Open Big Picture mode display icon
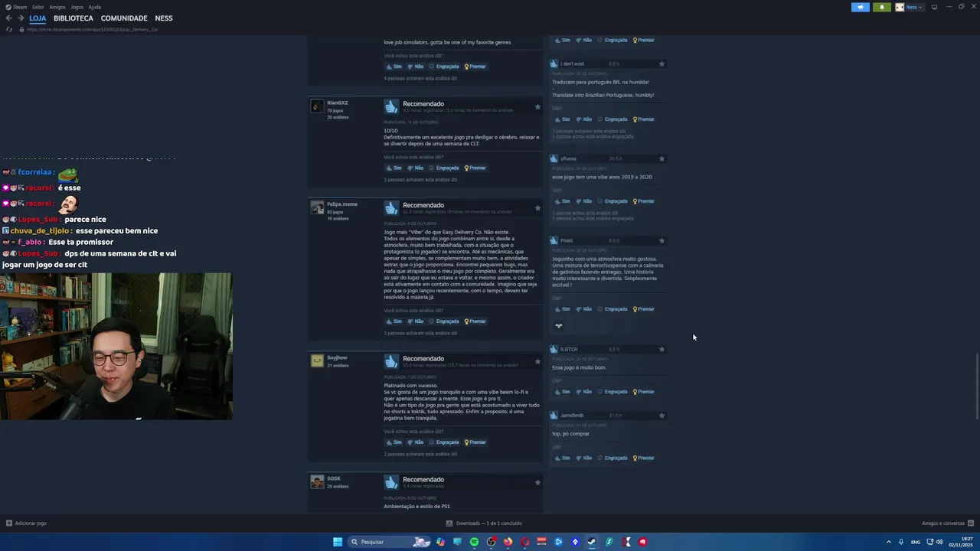This screenshot has width=980, height=551. pyautogui.click(x=934, y=7)
